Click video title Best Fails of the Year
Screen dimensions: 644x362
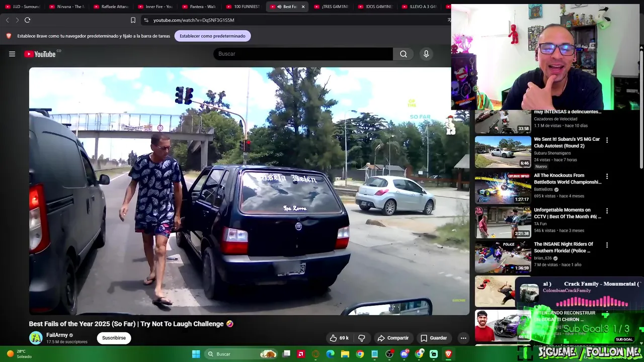pos(131,324)
